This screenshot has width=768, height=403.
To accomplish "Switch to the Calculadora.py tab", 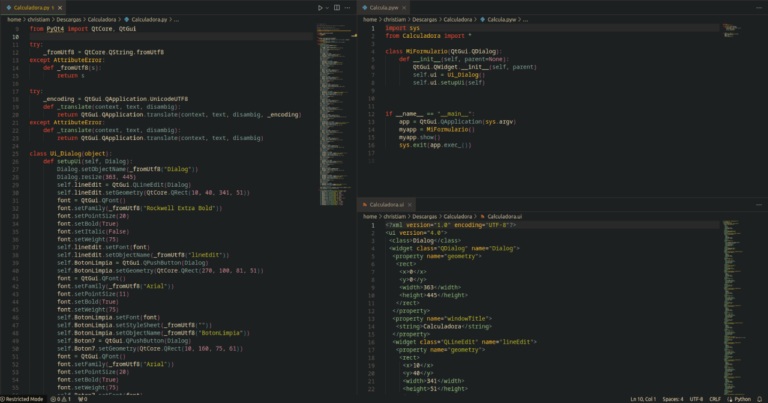I will point(31,8).
